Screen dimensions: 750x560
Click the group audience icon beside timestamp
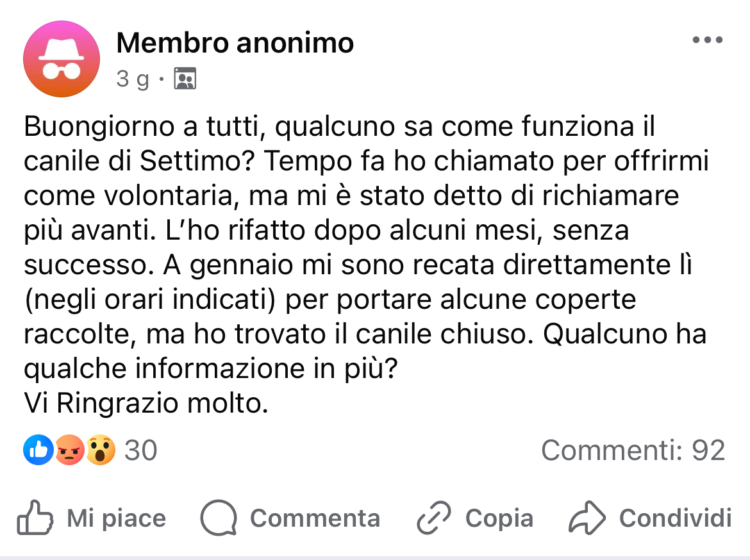coord(185,79)
